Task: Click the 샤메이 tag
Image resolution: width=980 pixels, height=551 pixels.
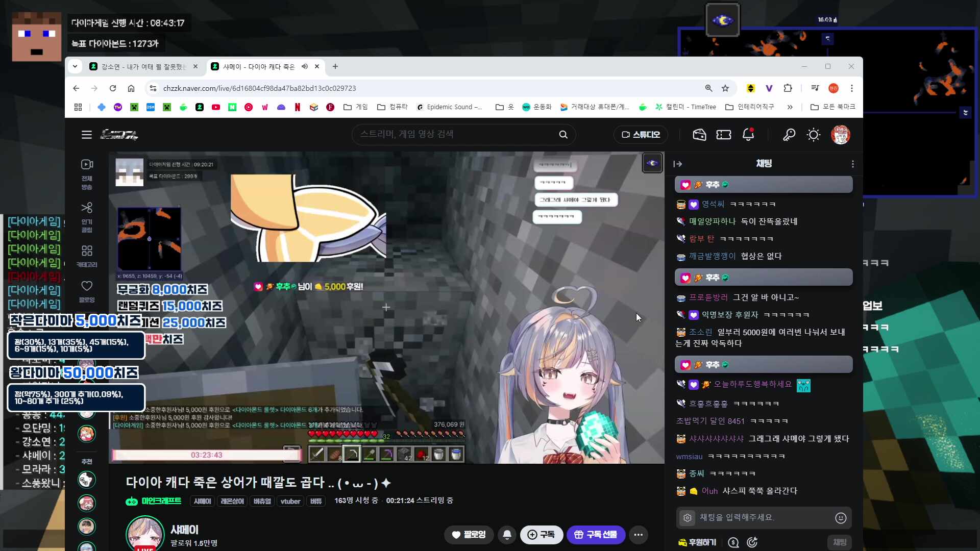Action: (203, 501)
